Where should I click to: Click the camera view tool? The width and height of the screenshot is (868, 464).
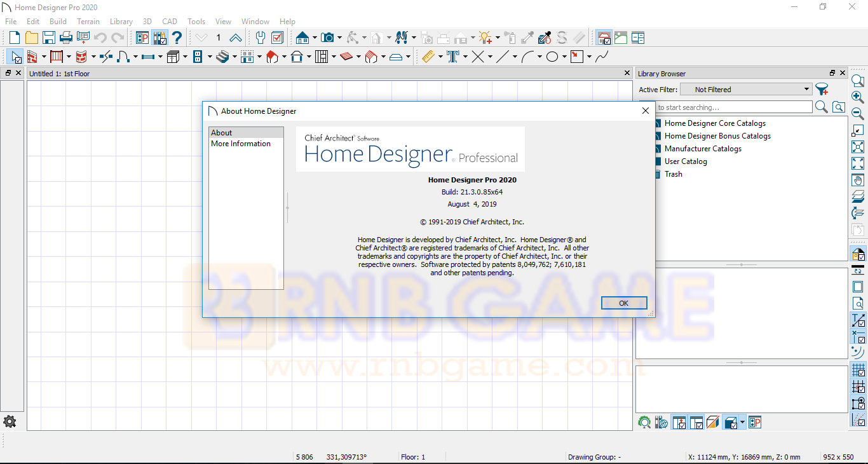(327, 38)
